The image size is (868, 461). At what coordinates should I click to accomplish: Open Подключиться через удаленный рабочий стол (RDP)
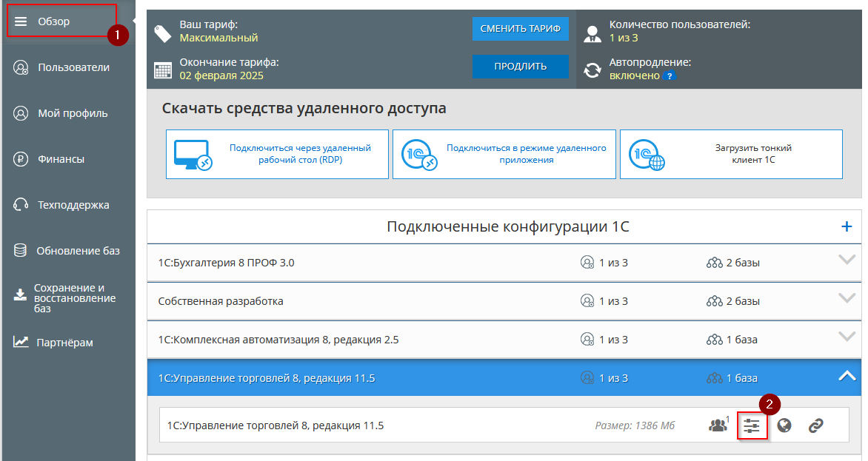277,154
